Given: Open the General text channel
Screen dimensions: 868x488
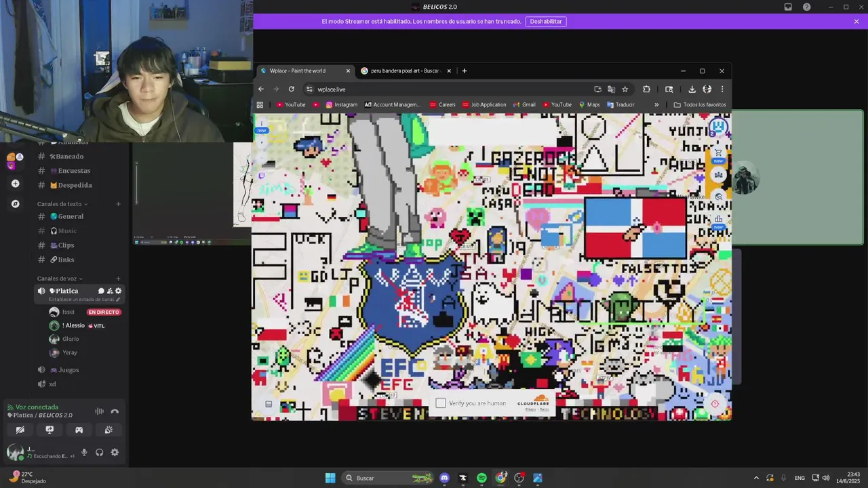Looking at the screenshot, I should (78, 216).
